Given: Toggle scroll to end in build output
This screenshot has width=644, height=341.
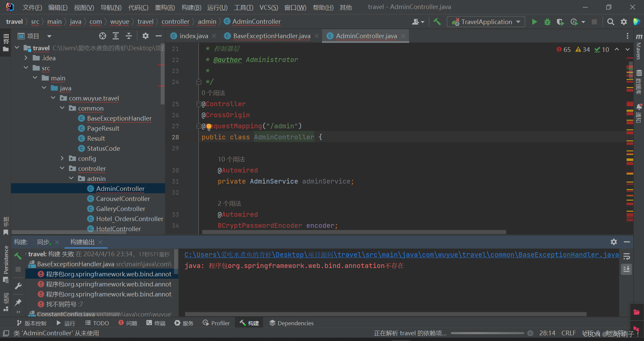Looking at the screenshot, I should [x=627, y=269].
